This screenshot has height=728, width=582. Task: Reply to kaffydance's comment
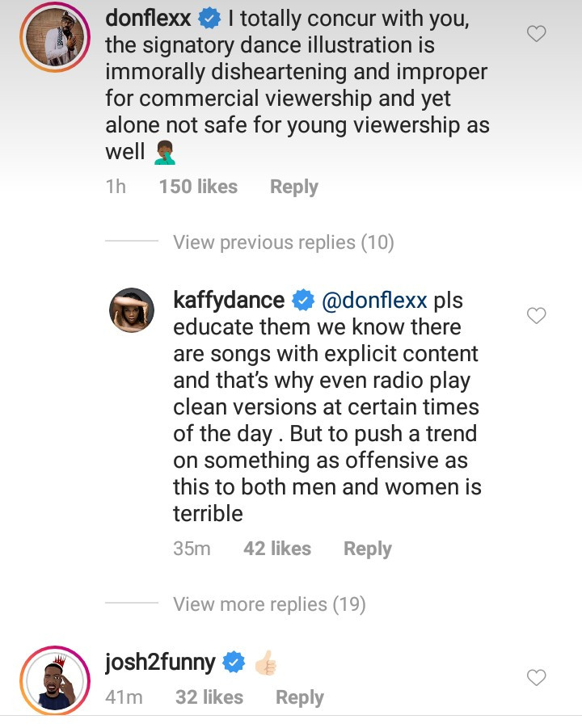pos(367,549)
